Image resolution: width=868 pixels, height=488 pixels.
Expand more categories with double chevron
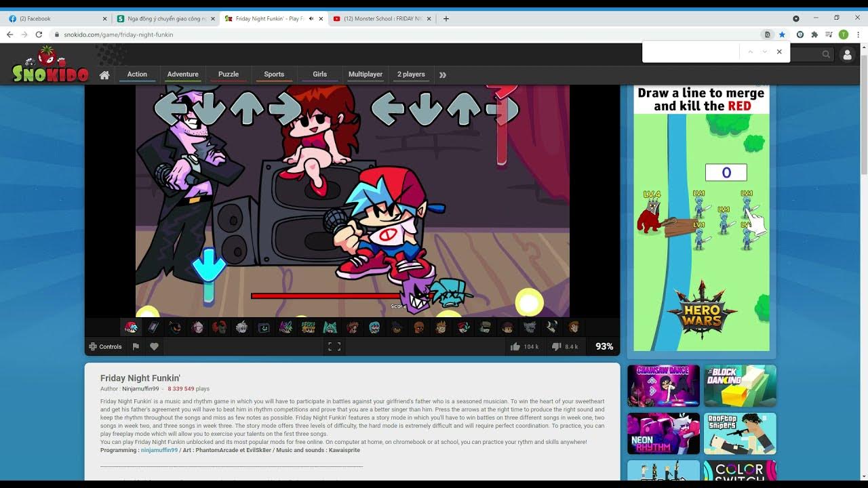(443, 75)
